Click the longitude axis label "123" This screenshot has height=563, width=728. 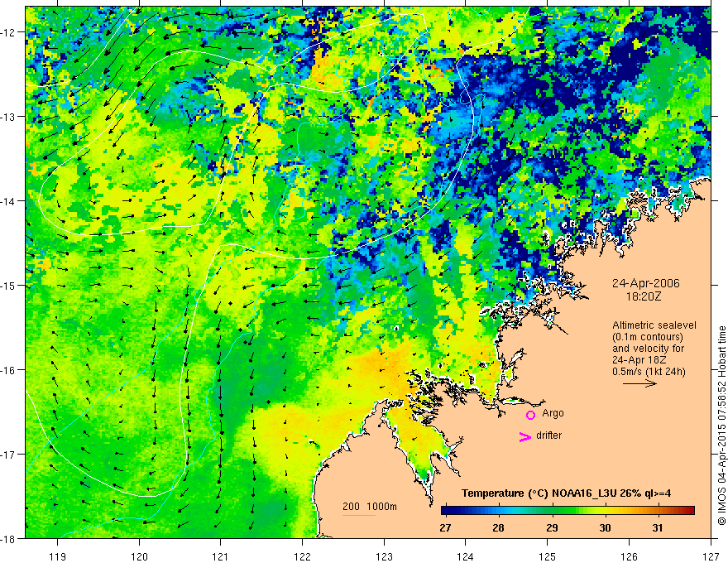384,556
